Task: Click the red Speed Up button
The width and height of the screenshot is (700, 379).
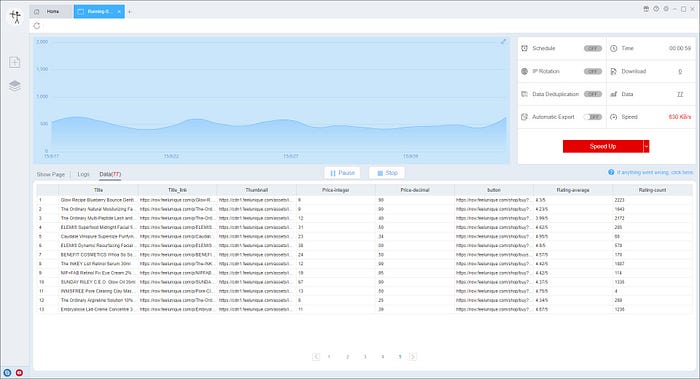Action: [603, 146]
